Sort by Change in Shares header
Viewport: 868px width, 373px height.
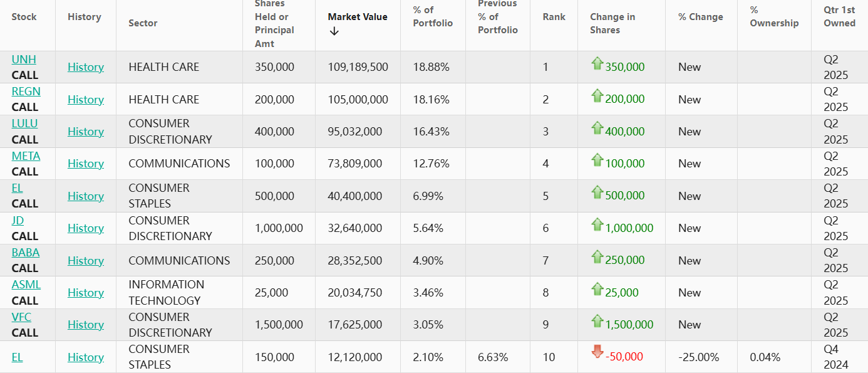pyautogui.click(x=612, y=23)
